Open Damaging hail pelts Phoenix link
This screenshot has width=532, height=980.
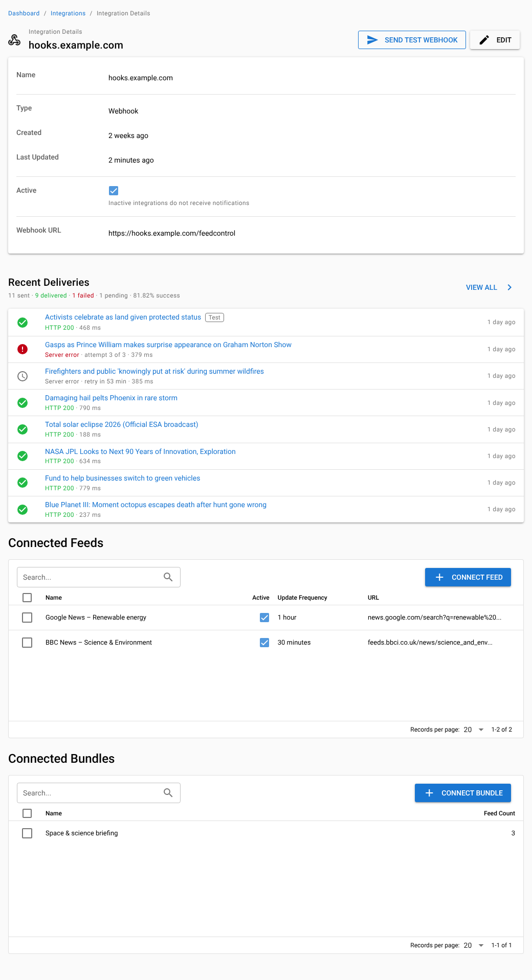point(111,398)
